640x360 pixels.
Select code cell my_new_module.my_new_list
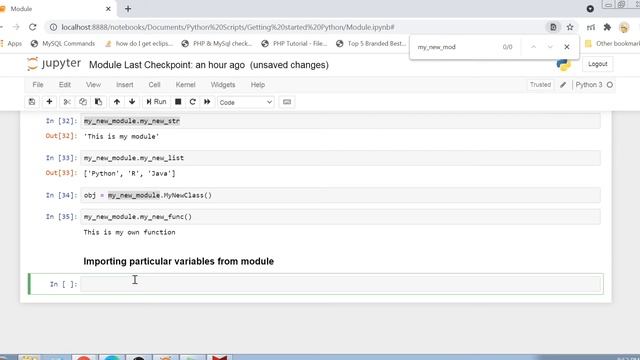point(340,158)
